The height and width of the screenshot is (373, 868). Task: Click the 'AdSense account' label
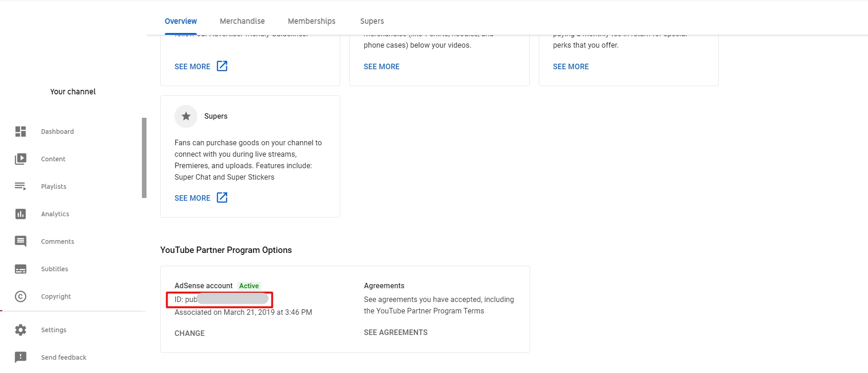click(x=203, y=285)
